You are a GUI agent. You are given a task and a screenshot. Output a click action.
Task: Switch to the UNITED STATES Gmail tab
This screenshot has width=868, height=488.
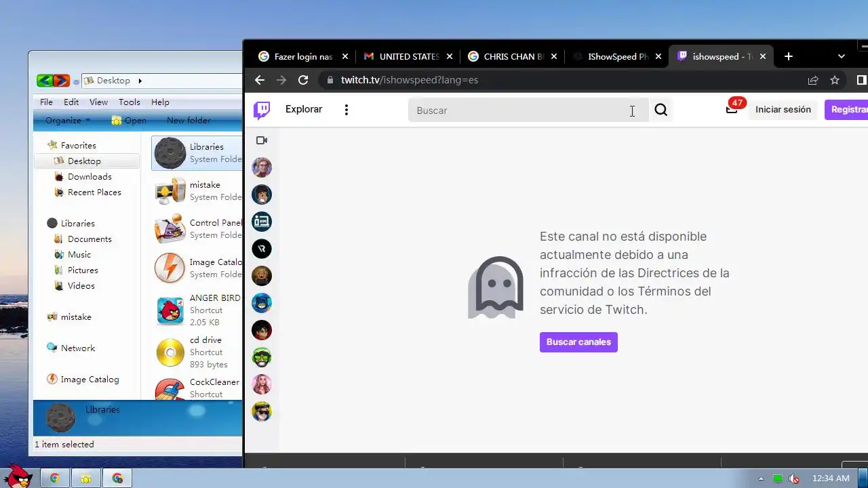(408, 57)
